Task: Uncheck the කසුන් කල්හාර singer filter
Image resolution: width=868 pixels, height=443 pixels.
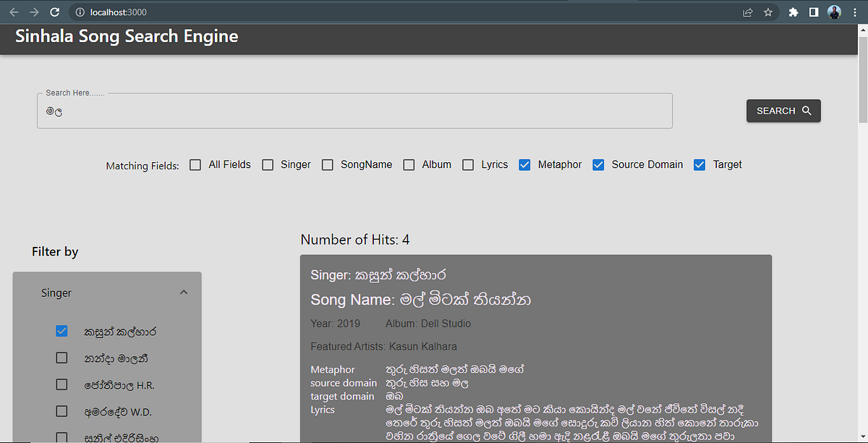Action: (x=61, y=331)
